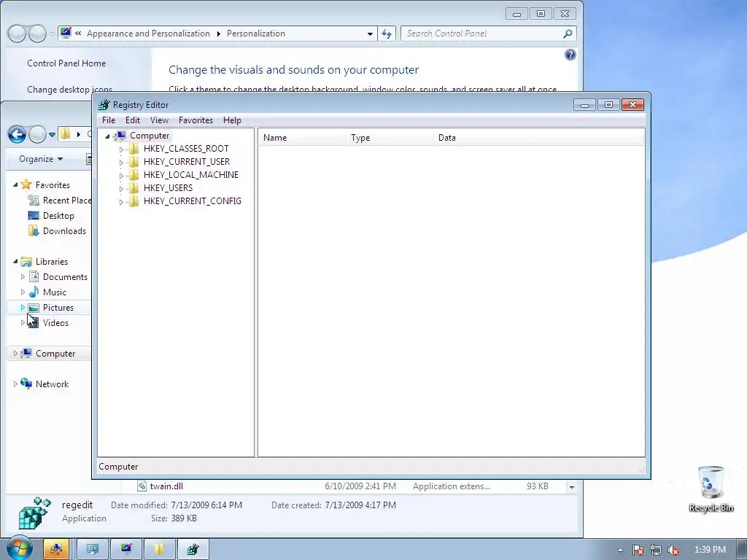Viewport: 747px width, 560px height.
Task: Open the Recycle Bin desktop icon
Action: click(x=711, y=489)
